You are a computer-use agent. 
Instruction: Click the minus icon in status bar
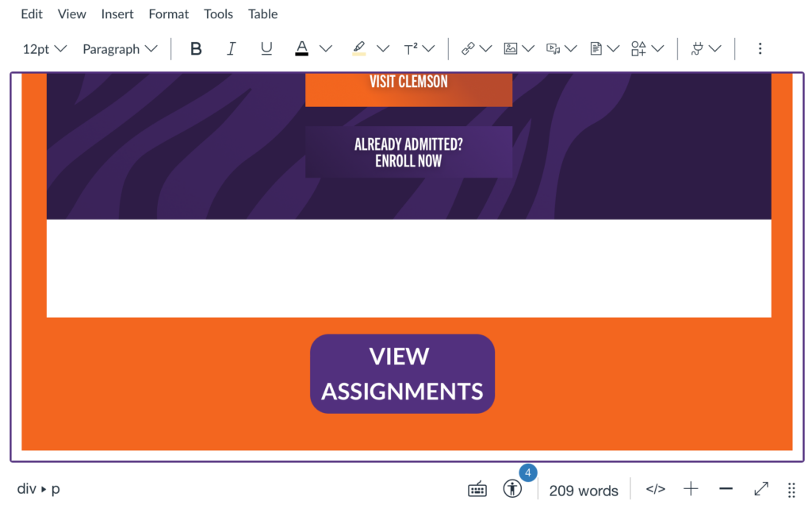pos(726,489)
